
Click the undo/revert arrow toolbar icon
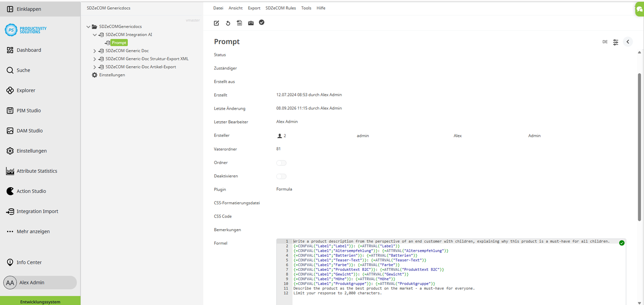tap(228, 23)
